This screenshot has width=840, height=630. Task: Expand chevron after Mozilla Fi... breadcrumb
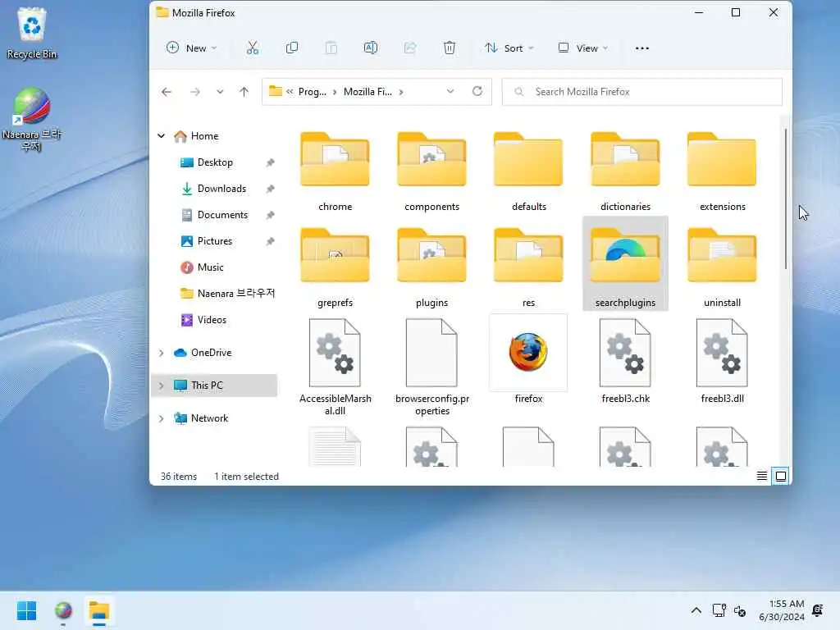click(400, 92)
